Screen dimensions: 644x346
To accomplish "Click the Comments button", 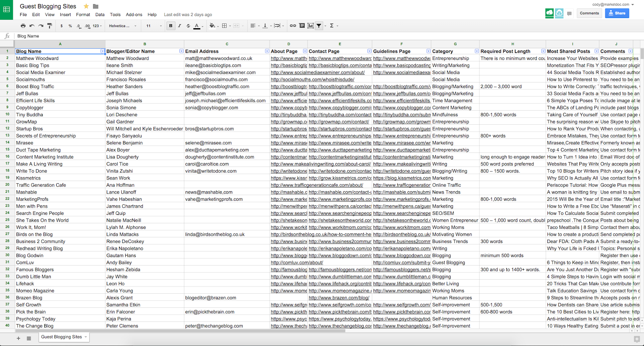I will point(589,13).
